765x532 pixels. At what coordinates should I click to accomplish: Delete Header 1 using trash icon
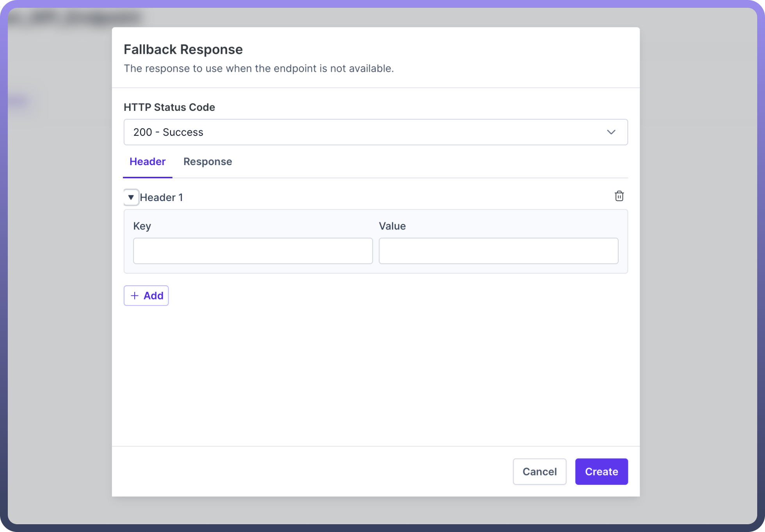[619, 196]
